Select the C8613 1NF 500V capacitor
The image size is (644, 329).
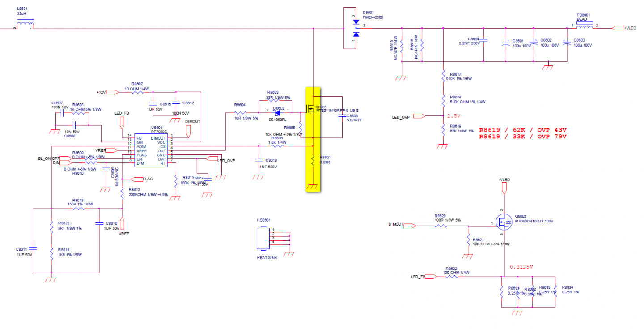pos(258,160)
